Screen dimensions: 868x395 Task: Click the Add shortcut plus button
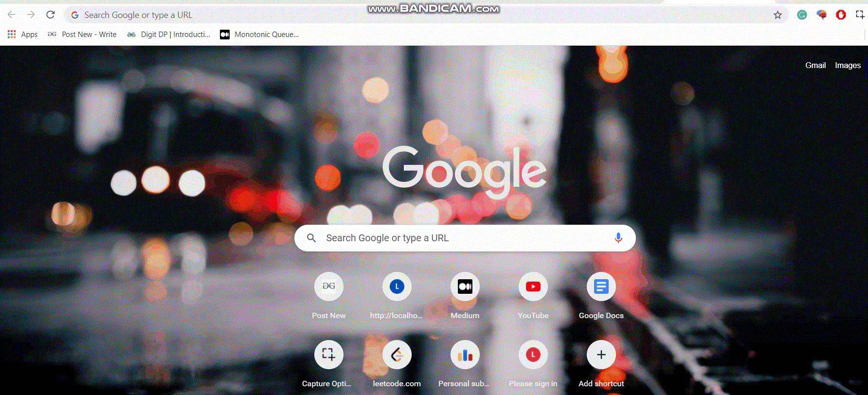601,355
